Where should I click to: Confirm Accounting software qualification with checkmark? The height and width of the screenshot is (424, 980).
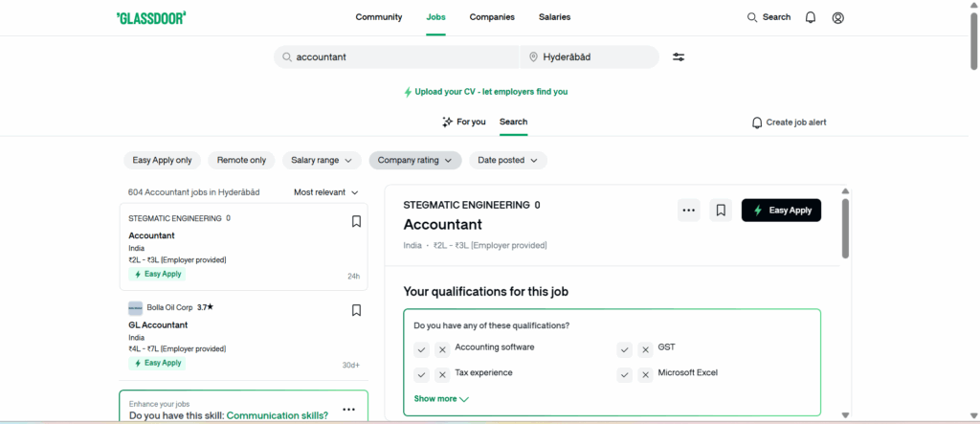point(421,349)
